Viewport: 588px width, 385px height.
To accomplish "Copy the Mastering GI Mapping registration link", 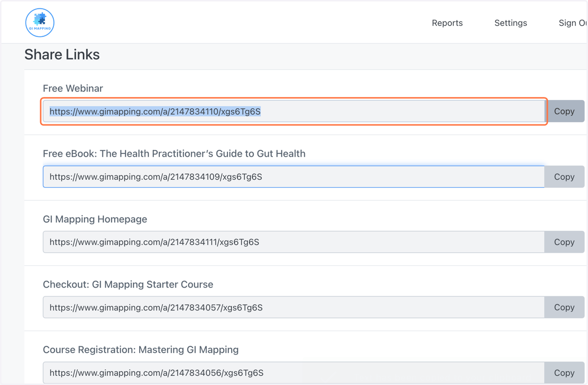I will point(564,373).
